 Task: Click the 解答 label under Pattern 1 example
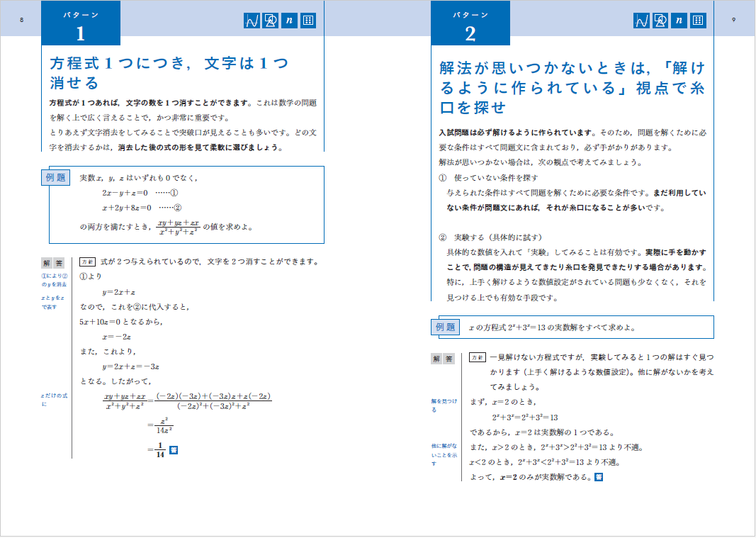click(52, 263)
